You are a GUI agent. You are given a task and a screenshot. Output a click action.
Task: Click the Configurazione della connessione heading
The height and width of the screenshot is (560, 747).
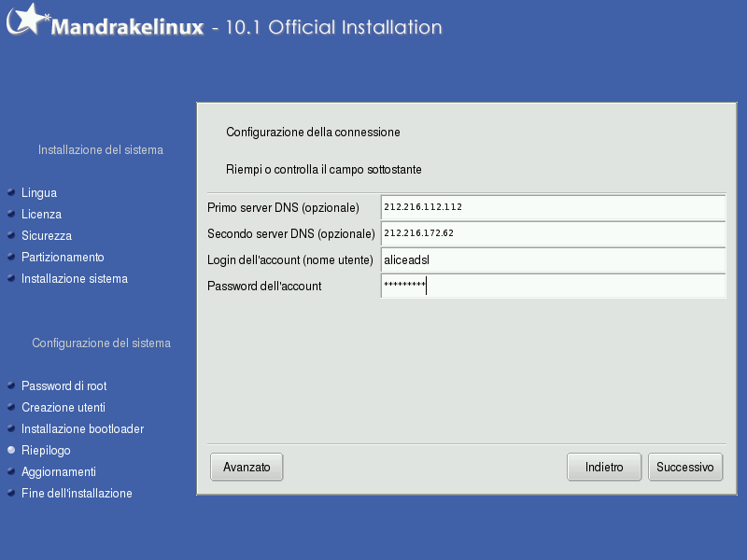coord(313,133)
